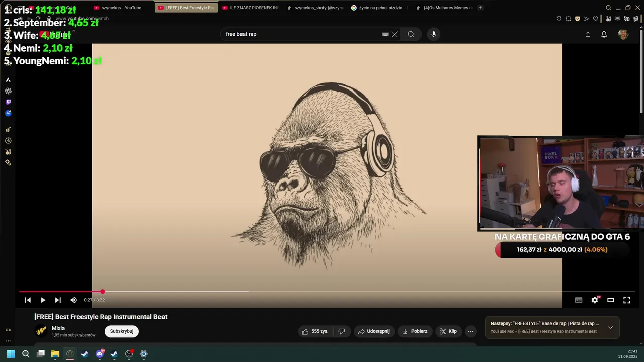Switch to 'szymekos_shoty' TikTok tab

314,8
